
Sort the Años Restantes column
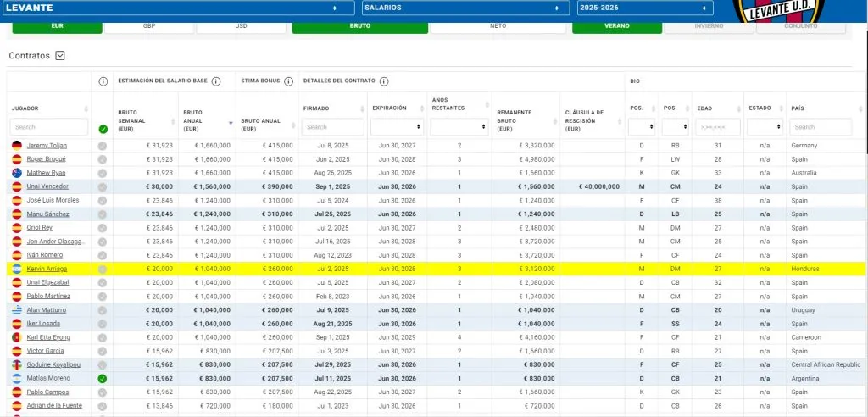click(487, 104)
